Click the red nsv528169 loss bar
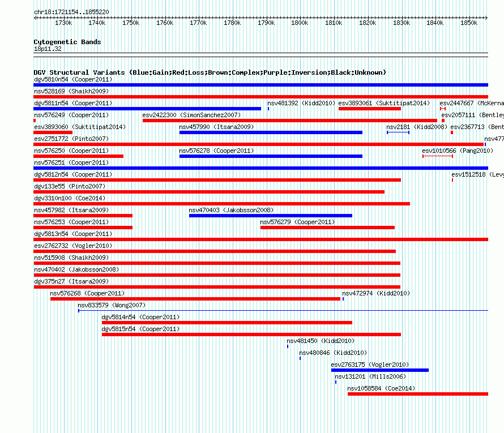Viewport: 504px width, 433px height. tap(260, 97)
